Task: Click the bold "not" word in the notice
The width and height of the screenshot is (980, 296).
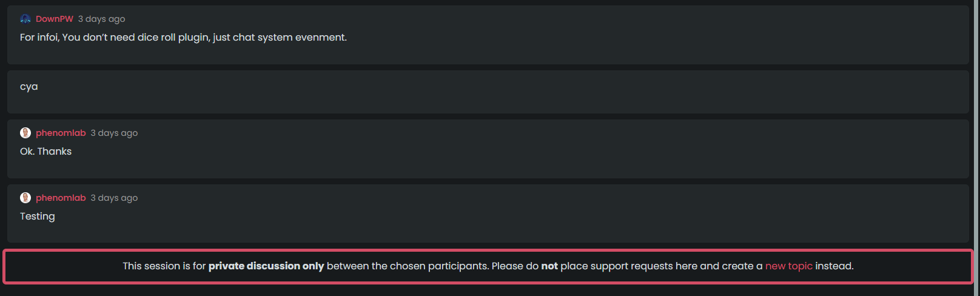Action: [x=549, y=266]
